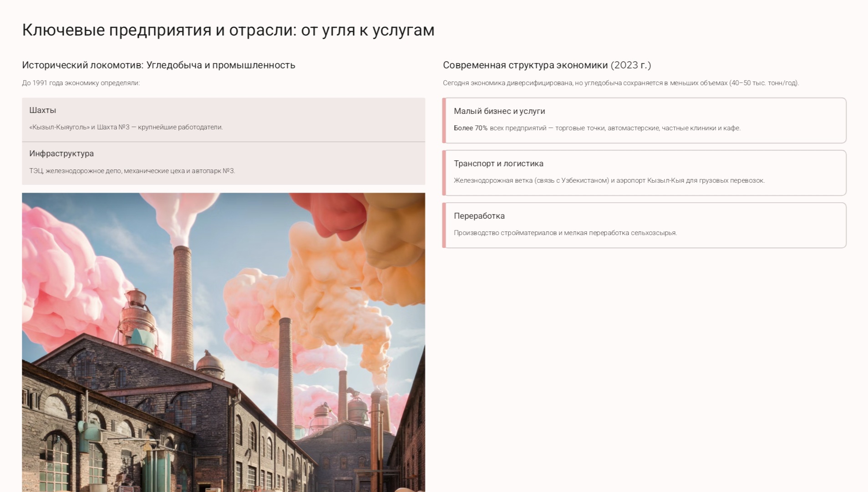Select the 'Переработка' card title
Screen dimensions: 868x492
(x=479, y=216)
